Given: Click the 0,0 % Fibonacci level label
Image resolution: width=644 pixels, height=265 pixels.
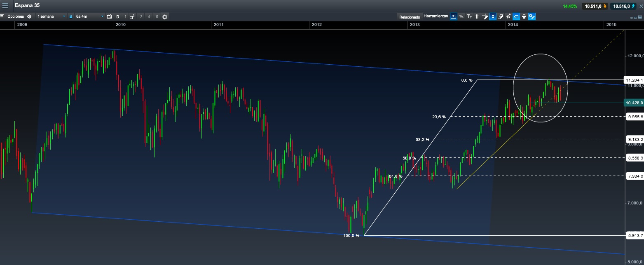Looking at the screenshot, I should (466, 80).
